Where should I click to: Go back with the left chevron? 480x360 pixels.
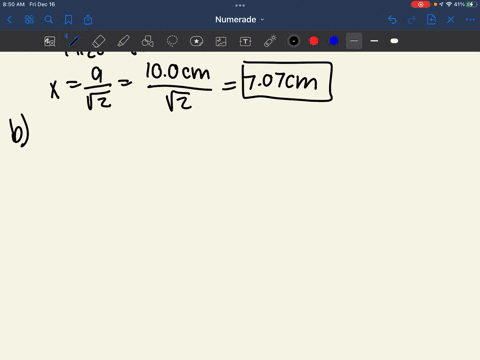click(10, 20)
